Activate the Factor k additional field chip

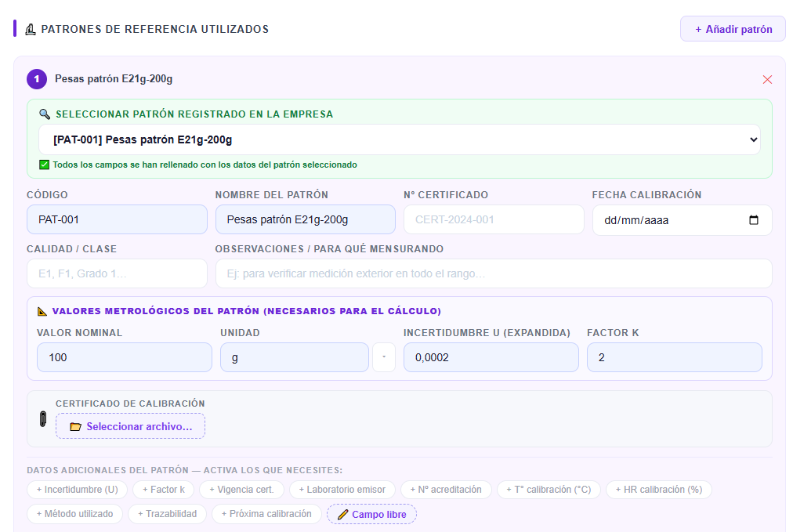[163, 490]
